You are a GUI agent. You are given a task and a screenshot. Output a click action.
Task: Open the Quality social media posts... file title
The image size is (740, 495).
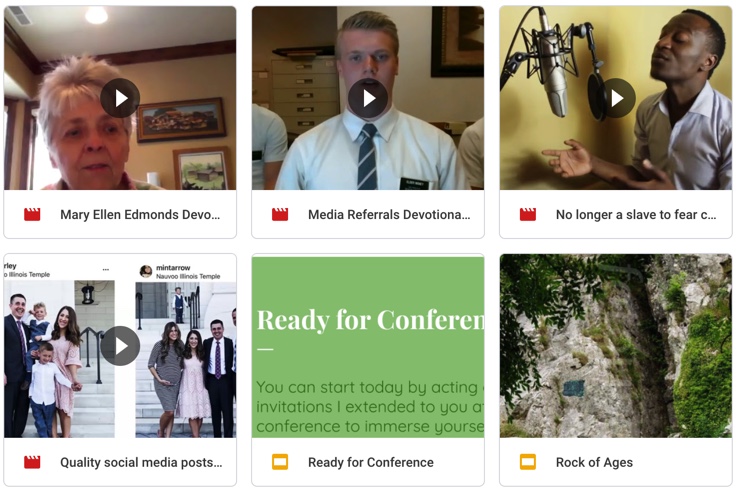141,462
